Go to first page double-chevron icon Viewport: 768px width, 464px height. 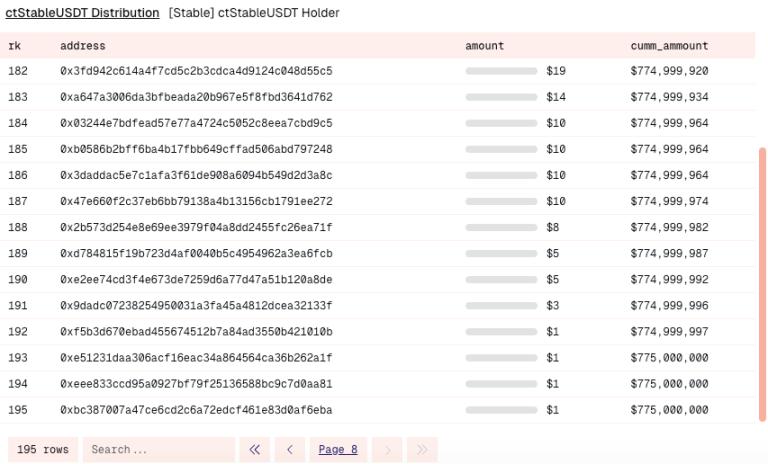click(254, 450)
